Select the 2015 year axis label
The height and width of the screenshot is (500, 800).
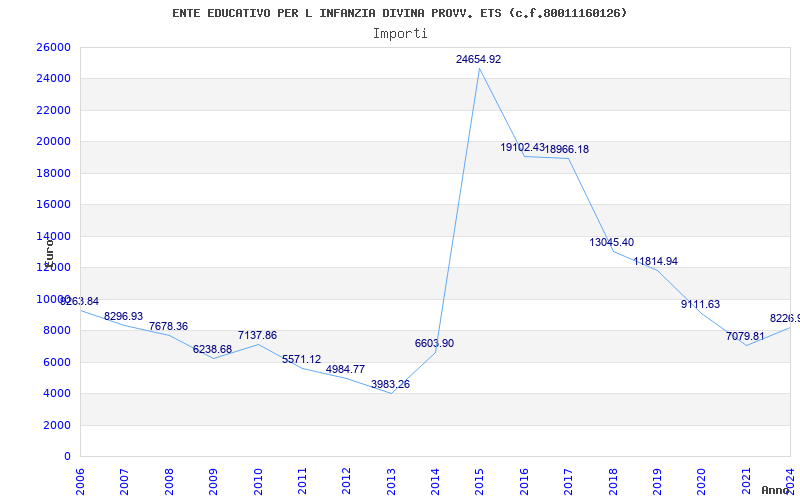coord(479,481)
